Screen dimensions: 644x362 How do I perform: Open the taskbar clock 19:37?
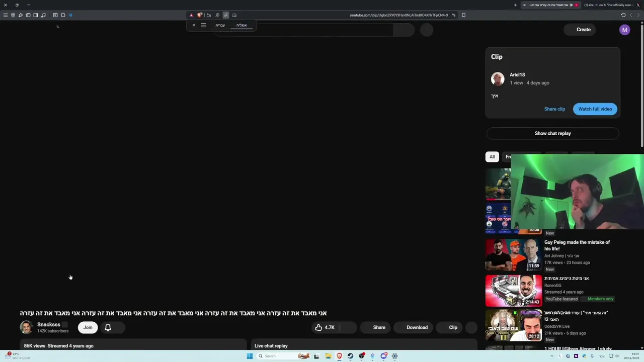632,356
